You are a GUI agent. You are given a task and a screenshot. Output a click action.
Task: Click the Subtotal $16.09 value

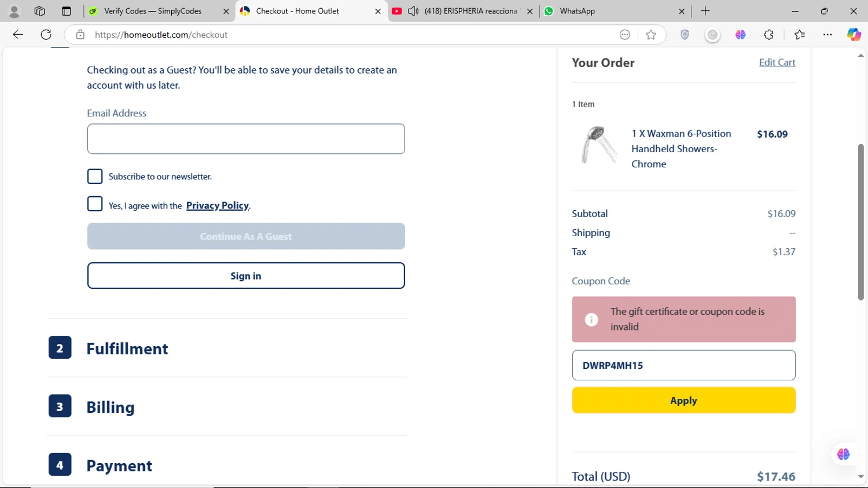click(781, 214)
